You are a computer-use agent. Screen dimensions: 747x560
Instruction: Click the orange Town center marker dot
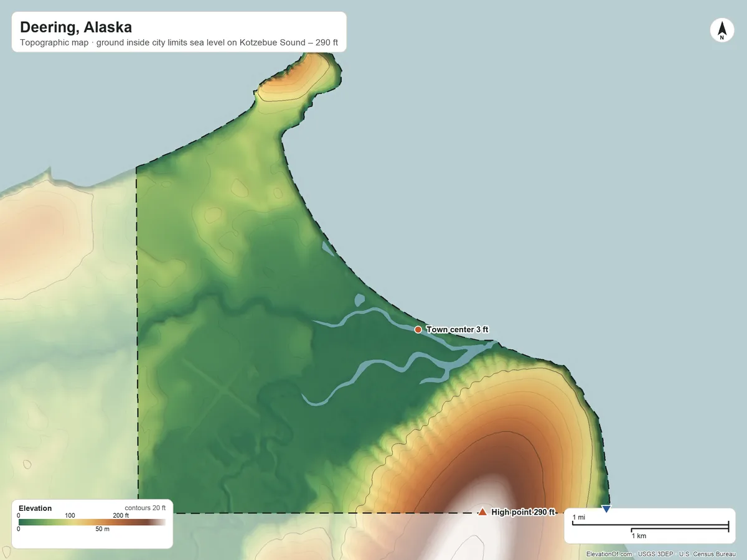[x=418, y=329]
